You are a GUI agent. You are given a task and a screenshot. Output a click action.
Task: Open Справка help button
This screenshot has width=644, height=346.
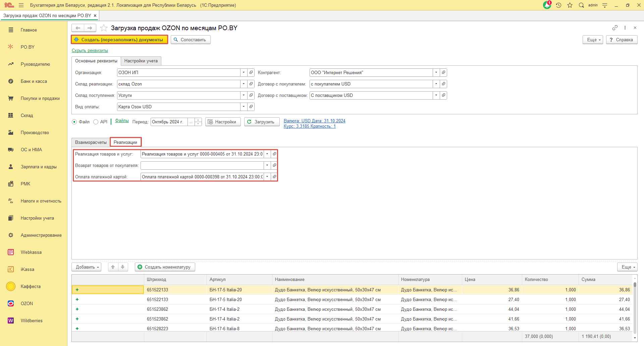[622, 40]
